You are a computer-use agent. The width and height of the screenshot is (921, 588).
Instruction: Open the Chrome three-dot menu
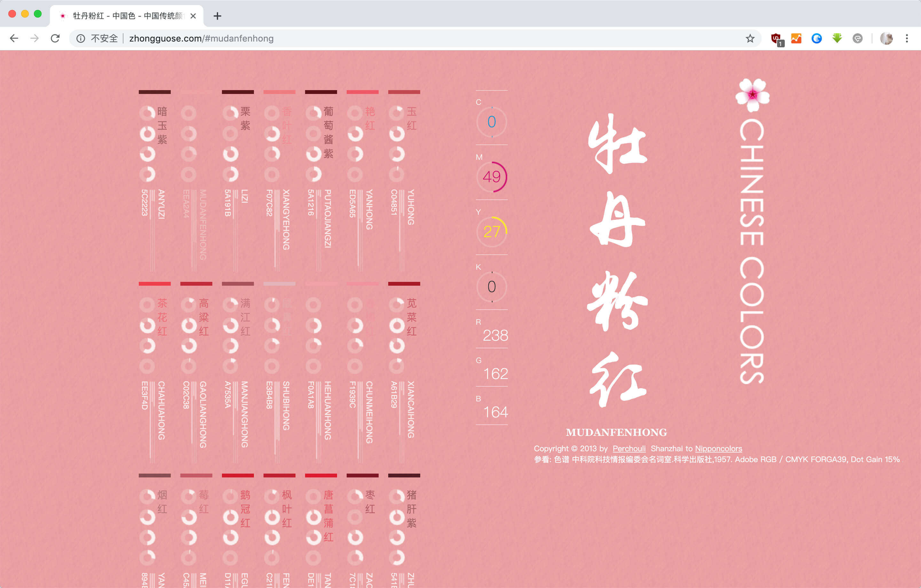907,38
